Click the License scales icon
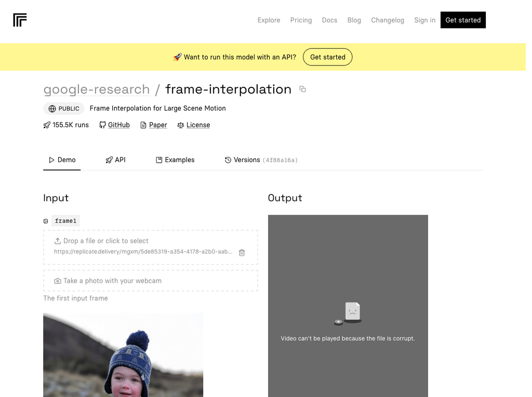The width and height of the screenshot is (532, 397). (x=180, y=125)
